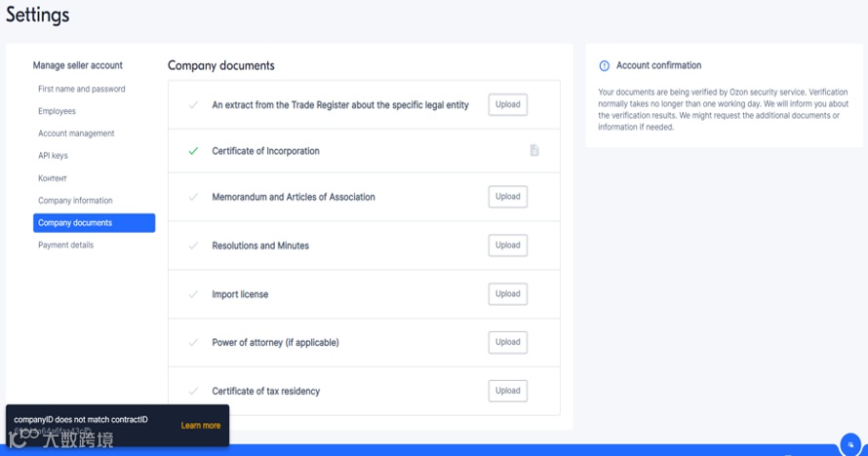Click the green checkmark beside Certificate of Incorporation
The image size is (868, 456).
click(x=193, y=151)
